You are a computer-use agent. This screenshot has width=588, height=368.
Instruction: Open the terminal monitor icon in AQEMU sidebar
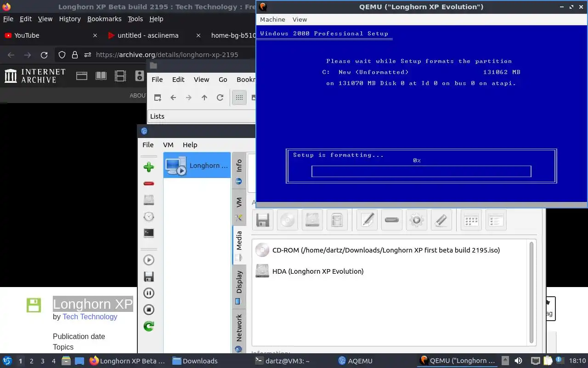[148, 233]
